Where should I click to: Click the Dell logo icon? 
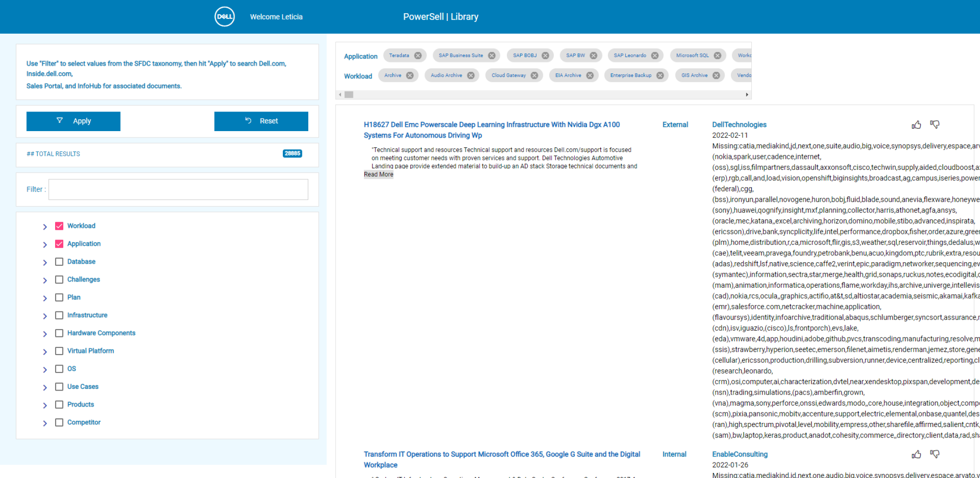(x=225, y=17)
